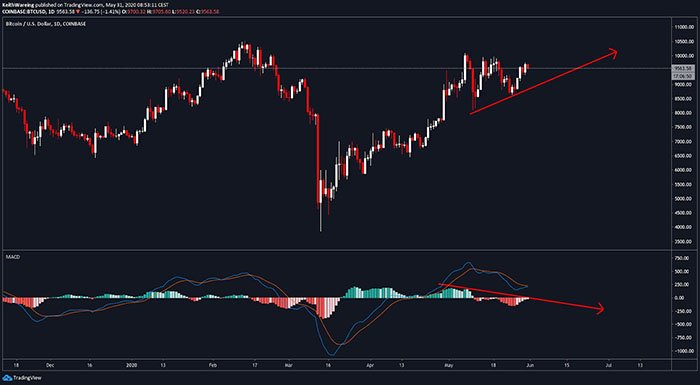Click the TradingView cloud logo icon
700x385 pixels.
pyautogui.click(x=8, y=378)
